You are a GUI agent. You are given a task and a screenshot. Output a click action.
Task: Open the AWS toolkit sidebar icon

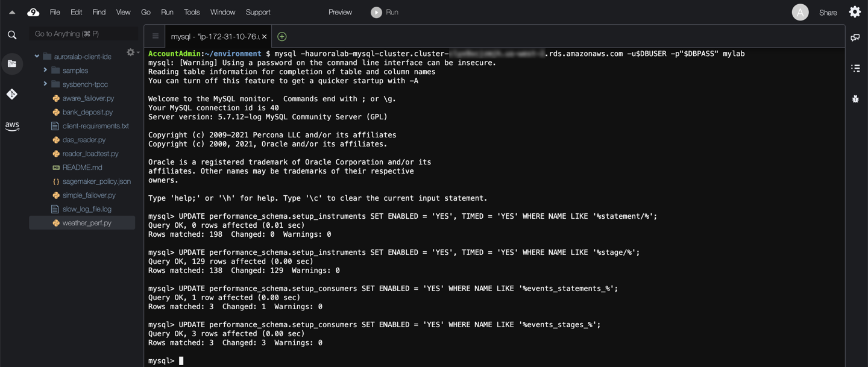[x=12, y=125]
